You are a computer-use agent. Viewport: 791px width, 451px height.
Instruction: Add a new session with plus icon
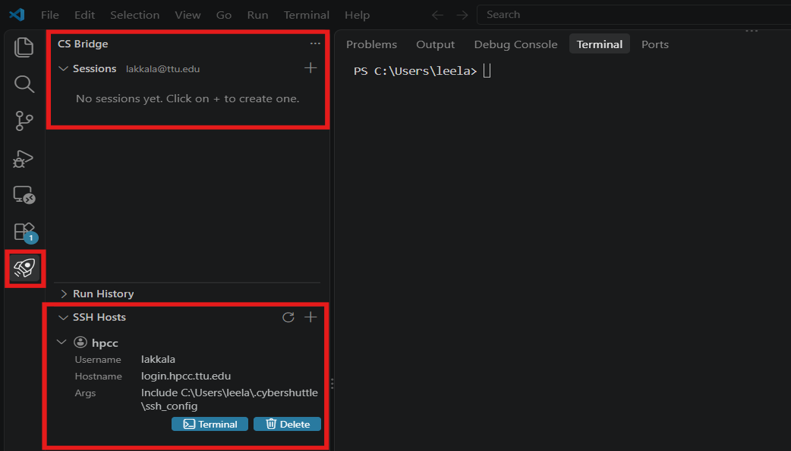(311, 68)
